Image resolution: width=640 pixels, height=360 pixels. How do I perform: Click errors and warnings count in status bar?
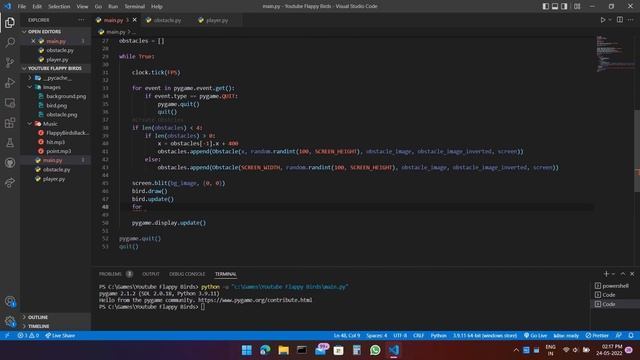click(28, 336)
